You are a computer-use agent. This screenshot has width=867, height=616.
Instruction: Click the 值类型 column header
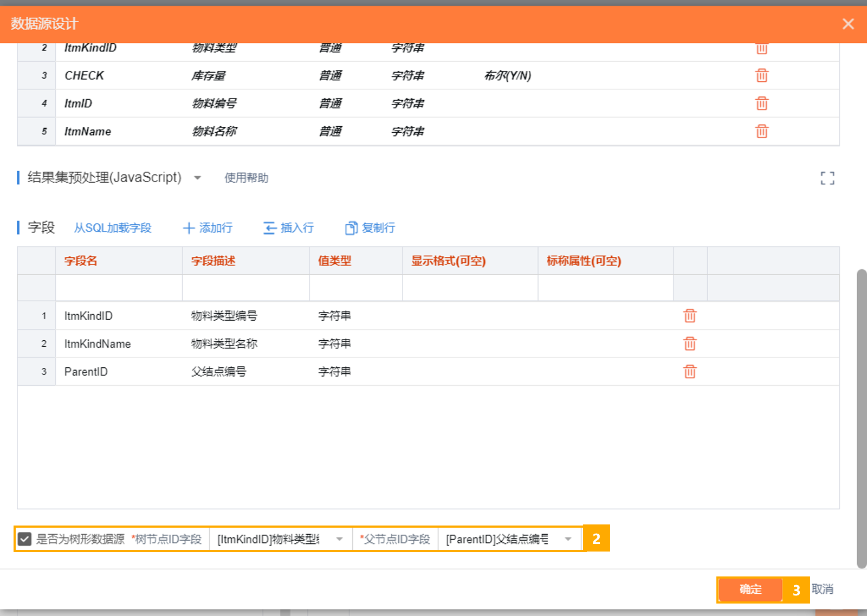tap(356, 261)
